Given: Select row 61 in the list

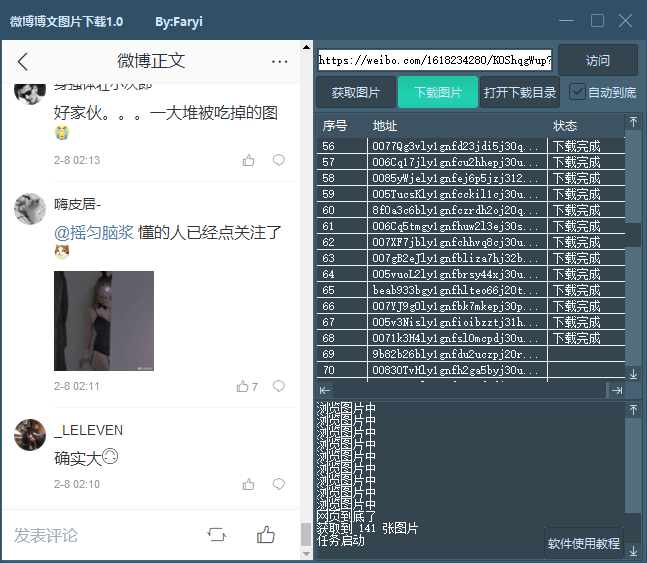Looking at the screenshot, I should (471, 226).
